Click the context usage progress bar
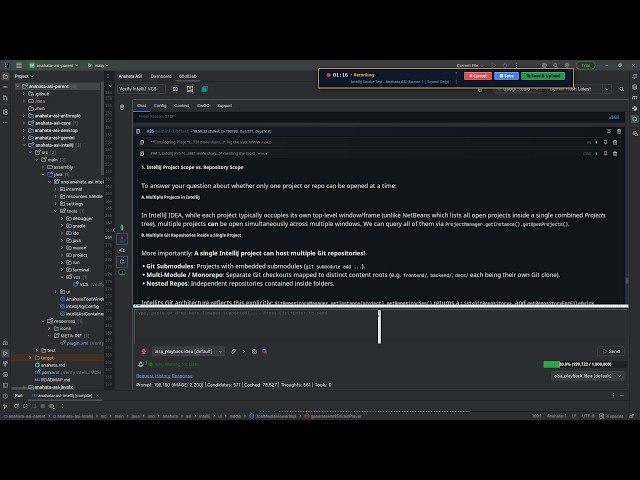 (584, 364)
